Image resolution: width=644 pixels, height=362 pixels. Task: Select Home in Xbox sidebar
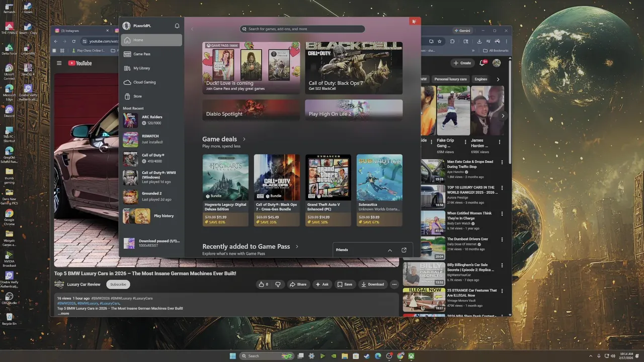(x=151, y=40)
